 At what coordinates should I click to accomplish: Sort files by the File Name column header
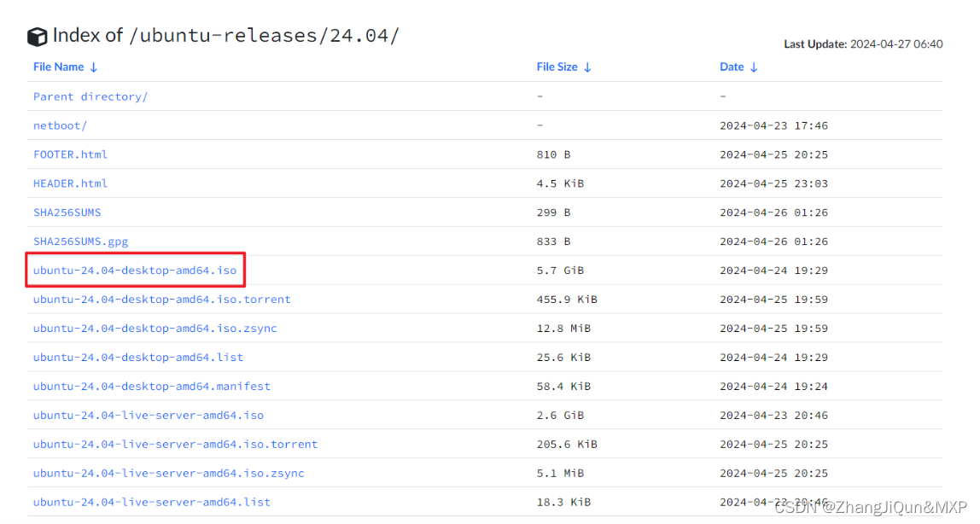pos(58,67)
